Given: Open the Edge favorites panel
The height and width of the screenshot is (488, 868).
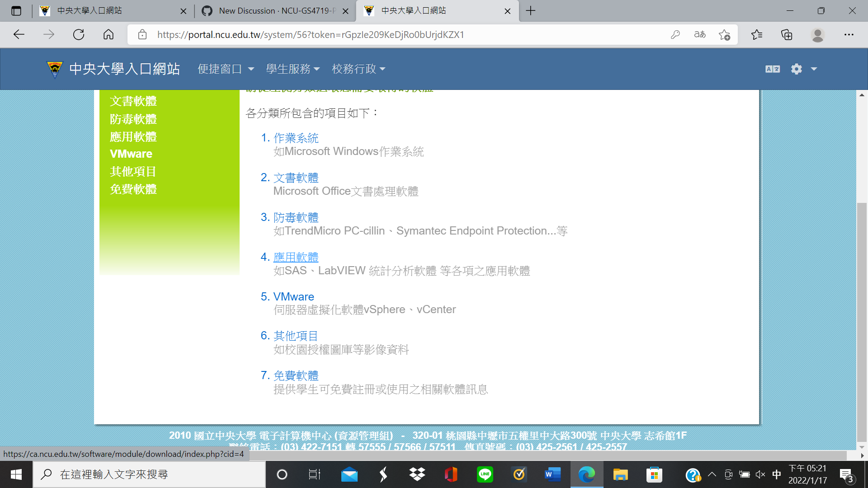Looking at the screenshot, I should tap(757, 34).
